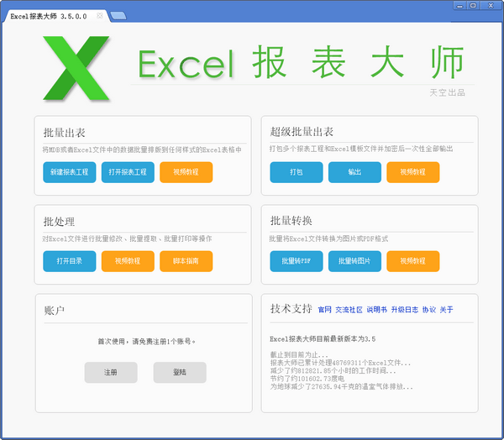The height and width of the screenshot is (440, 504).
Task: Open a new tab with the blank tab button
Action: 118,16
